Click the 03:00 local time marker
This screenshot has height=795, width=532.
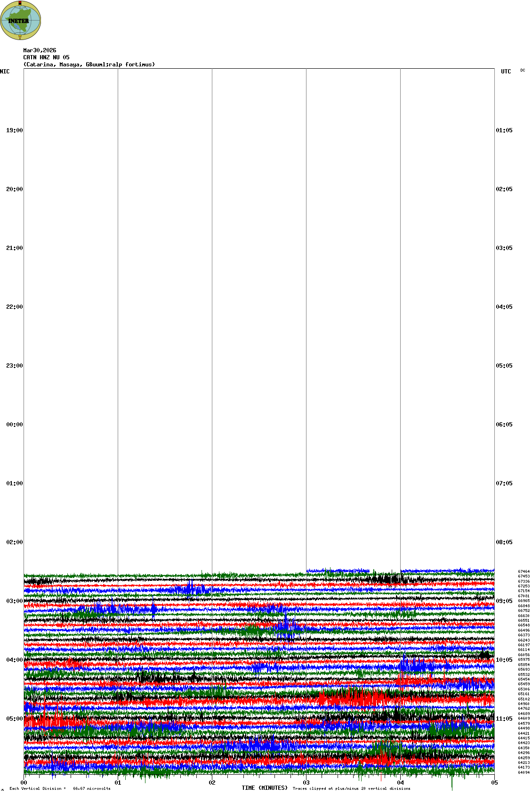(14, 601)
